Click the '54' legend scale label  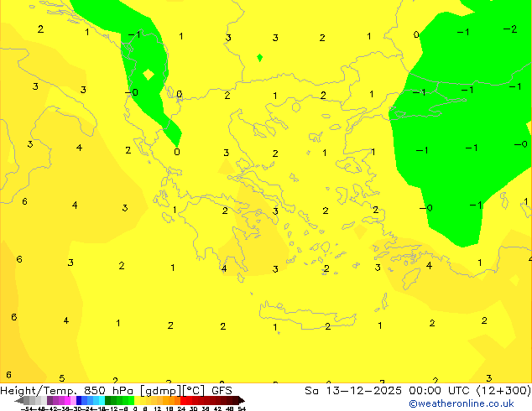242,408
